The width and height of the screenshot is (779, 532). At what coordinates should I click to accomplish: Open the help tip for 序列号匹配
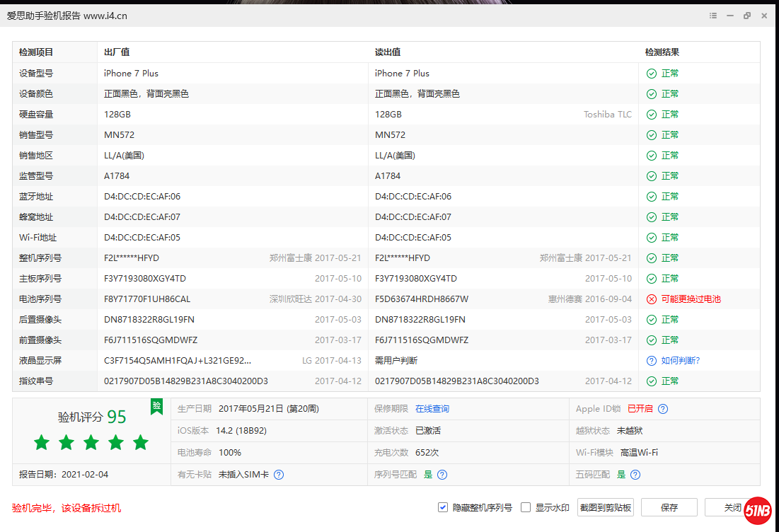click(x=442, y=475)
